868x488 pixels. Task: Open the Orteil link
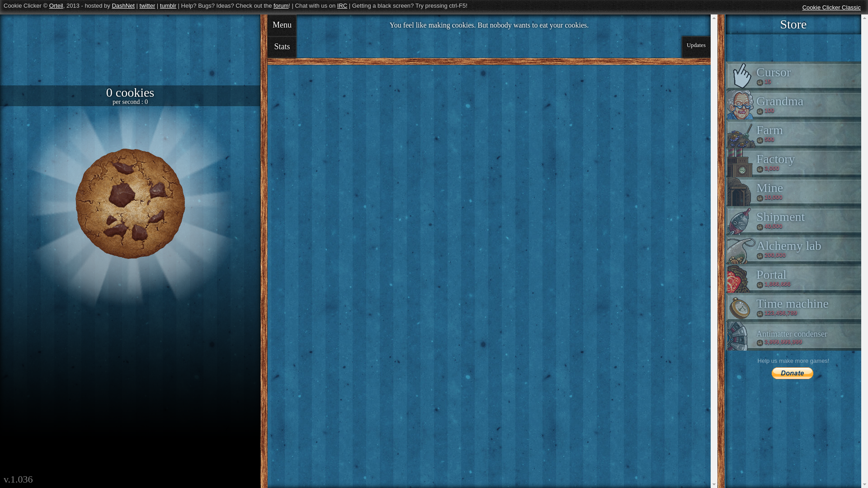point(56,6)
